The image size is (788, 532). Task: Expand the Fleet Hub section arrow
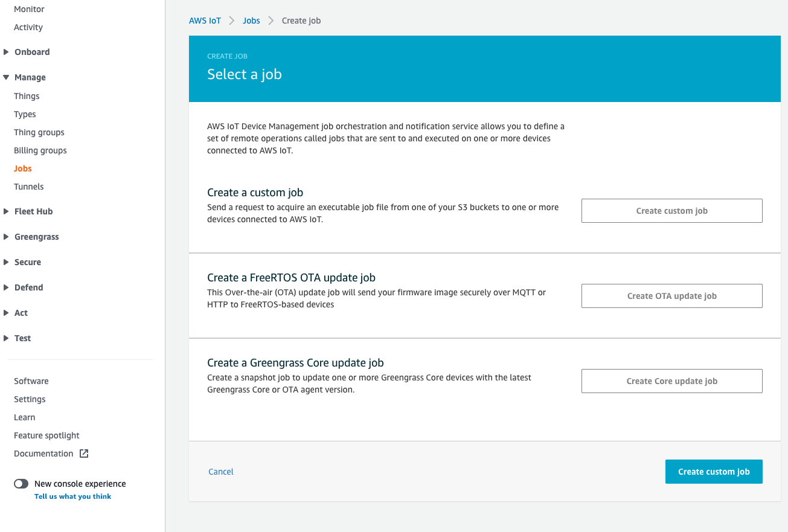click(x=6, y=211)
